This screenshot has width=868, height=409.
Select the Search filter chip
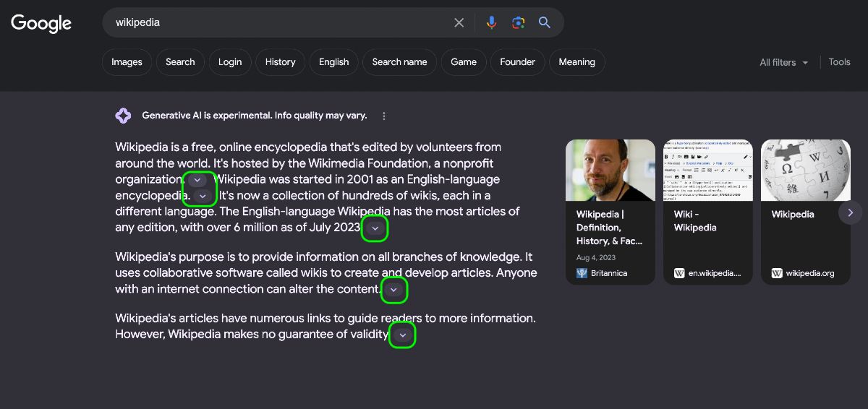[x=180, y=62]
